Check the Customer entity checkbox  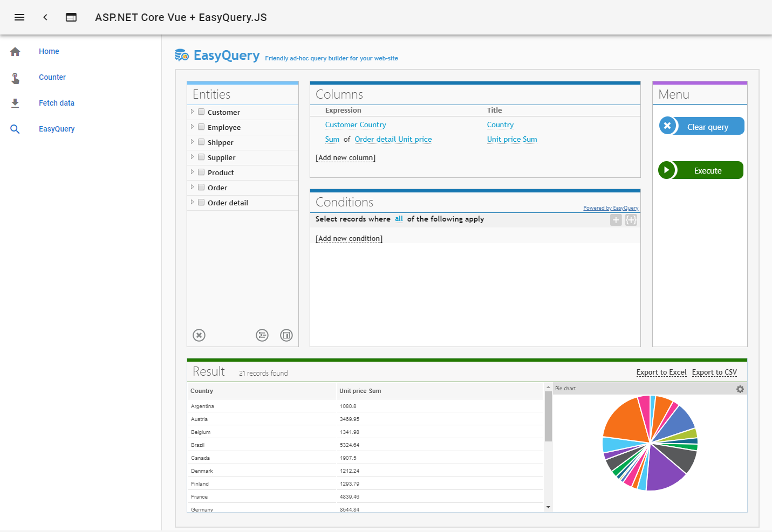click(201, 112)
